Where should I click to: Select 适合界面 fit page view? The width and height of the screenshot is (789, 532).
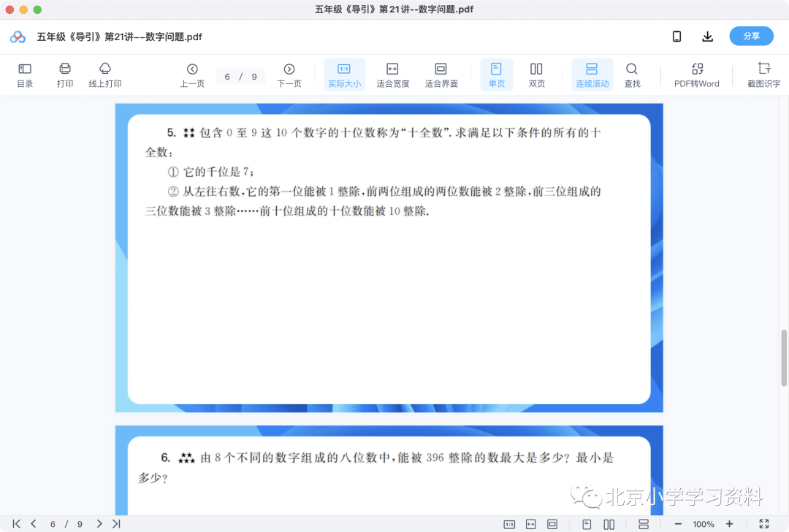441,75
